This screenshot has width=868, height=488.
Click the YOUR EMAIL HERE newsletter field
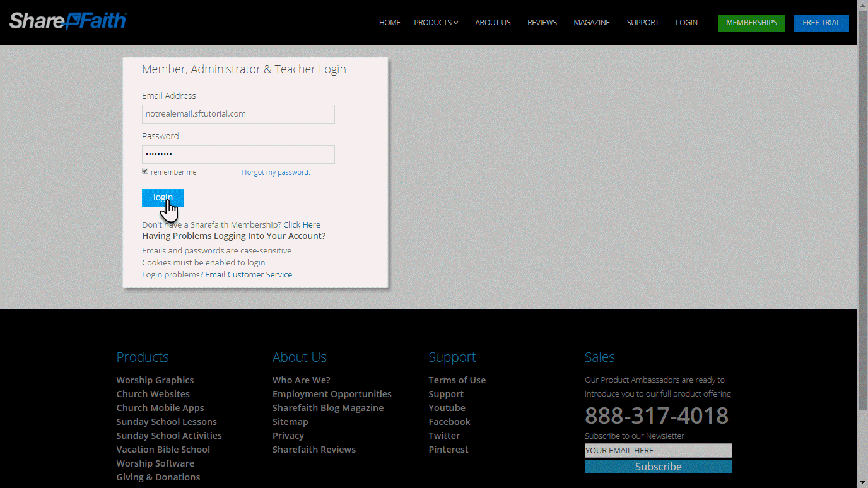(659, 450)
